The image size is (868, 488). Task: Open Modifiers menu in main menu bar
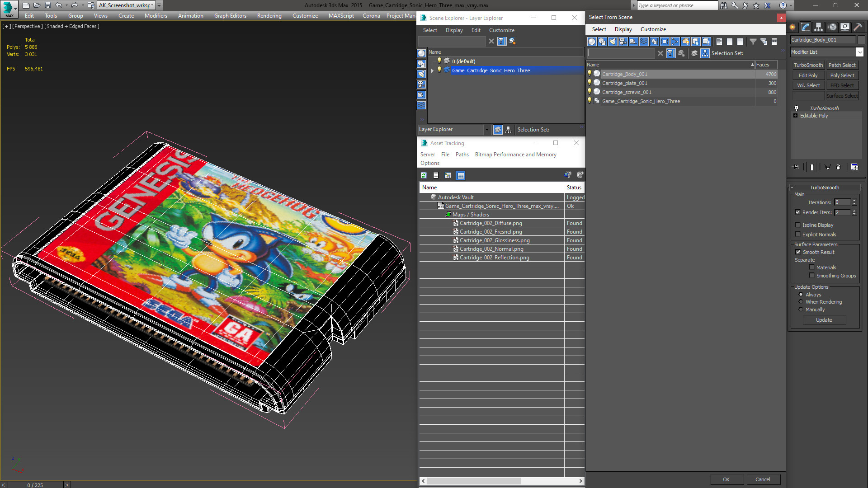[x=156, y=16]
